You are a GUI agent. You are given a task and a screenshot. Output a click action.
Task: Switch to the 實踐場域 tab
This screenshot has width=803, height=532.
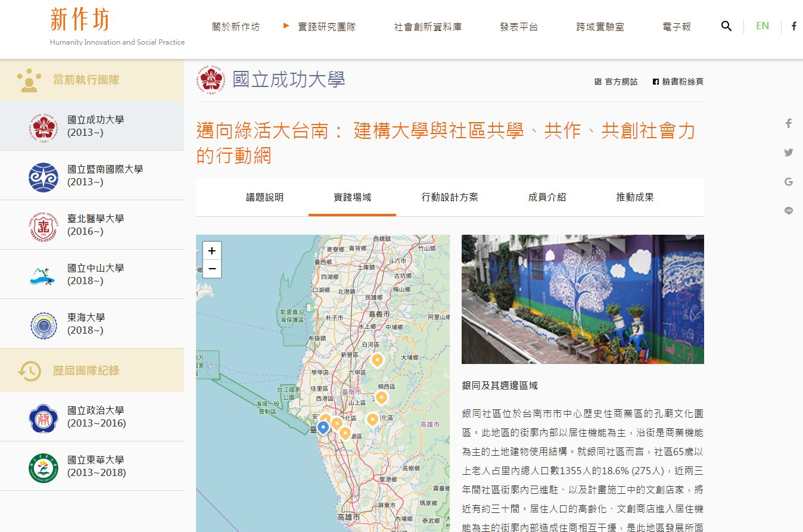pos(352,197)
